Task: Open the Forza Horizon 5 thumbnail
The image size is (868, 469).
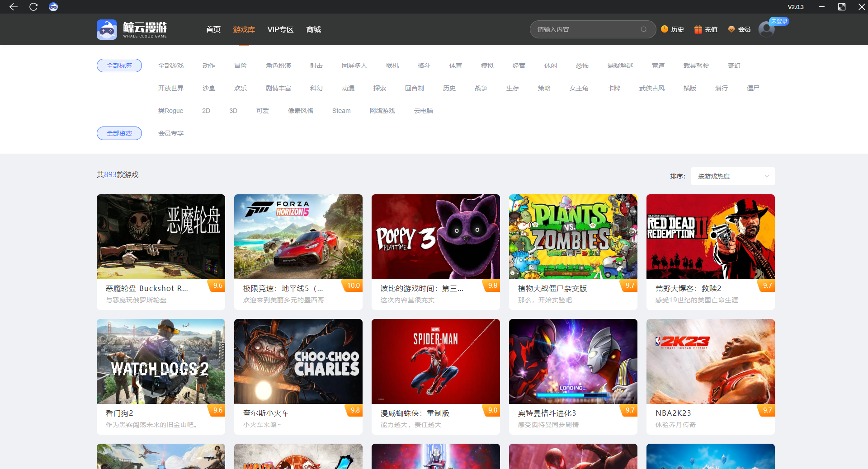Action: pos(298,237)
